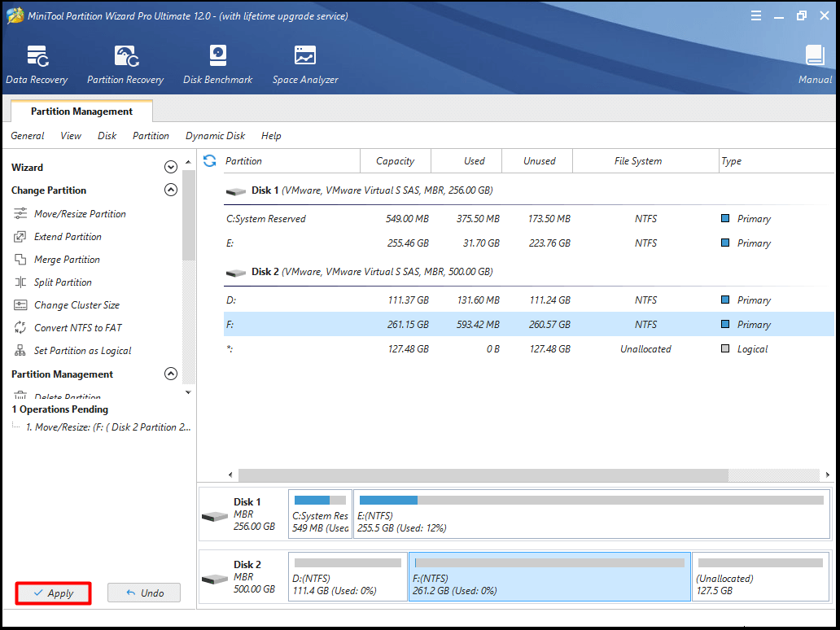Collapse the Partition Management section

170,374
